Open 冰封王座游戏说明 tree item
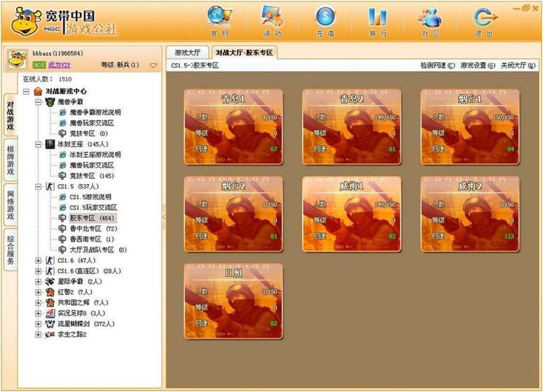Image resolution: width=543 pixels, height=392 pixels. click(x=95, y=155)
